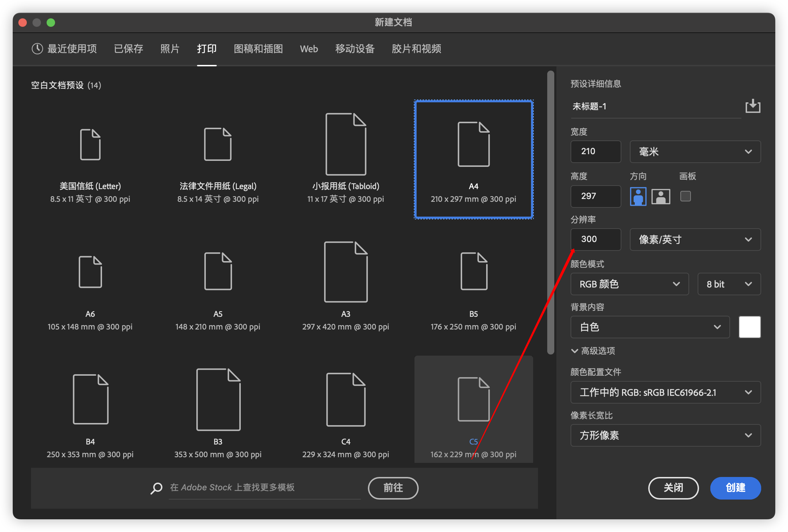Click the Adobe Stock template search field

coord(265,488)
